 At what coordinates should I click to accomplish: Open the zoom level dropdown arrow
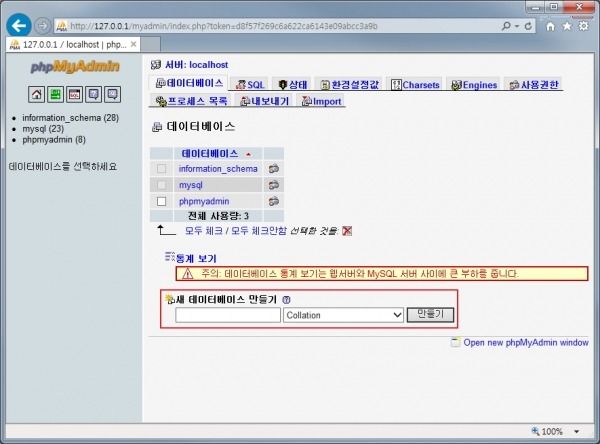tap(576, 431)
